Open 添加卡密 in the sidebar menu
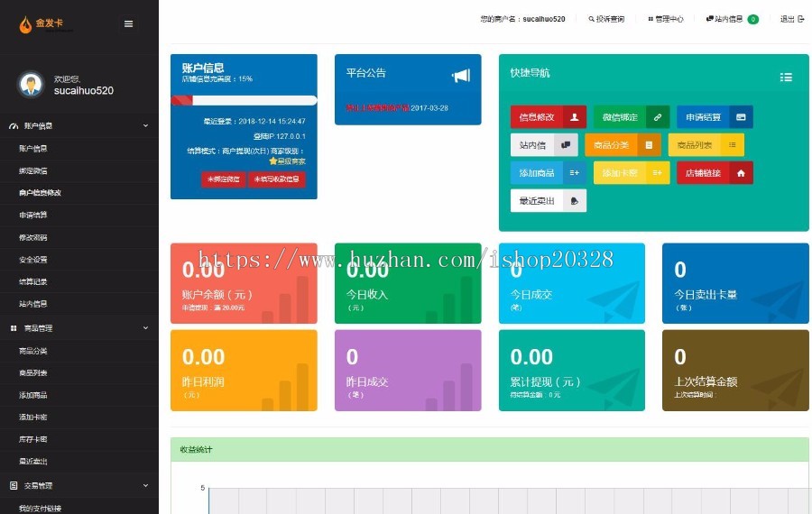Viewport: 812px width, 514px height. coord(33,418)
